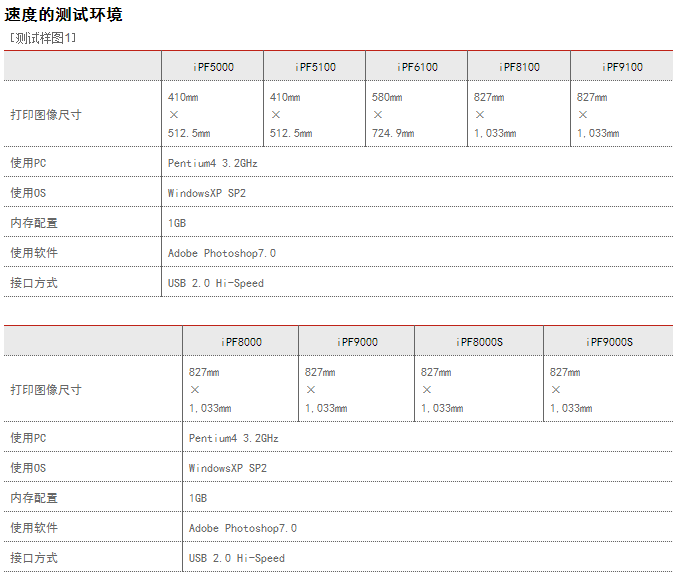Image resolution: width=675 pixels, height=576 pixels.
Task: Click 内存配置 label in first table
Action: (34, 223)
